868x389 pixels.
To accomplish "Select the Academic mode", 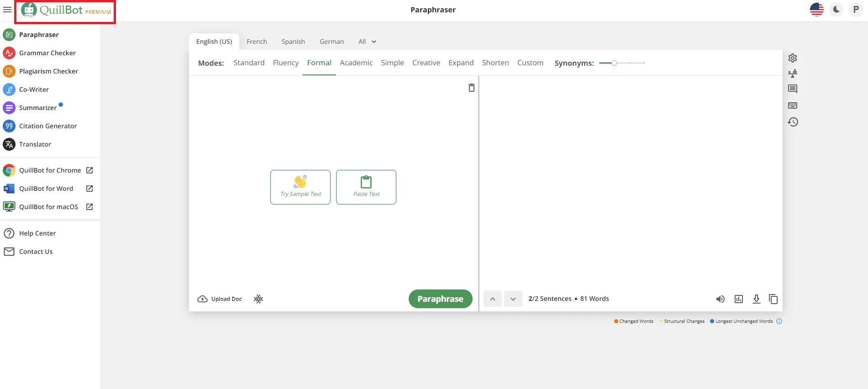I will tap(356, 63).
